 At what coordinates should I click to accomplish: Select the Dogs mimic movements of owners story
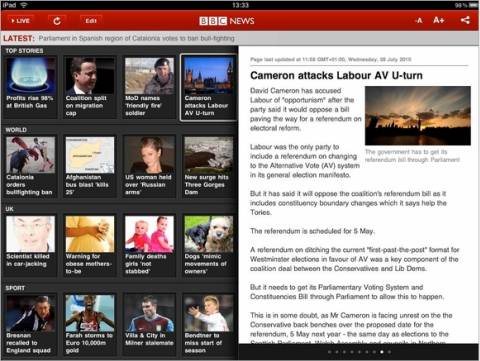tap(209, 245)
